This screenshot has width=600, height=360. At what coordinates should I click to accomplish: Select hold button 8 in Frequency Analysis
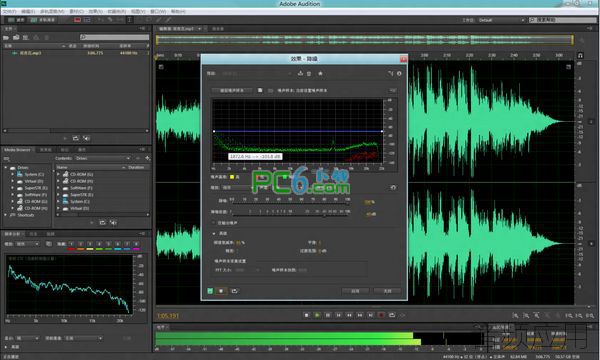[x=136, y=244]
